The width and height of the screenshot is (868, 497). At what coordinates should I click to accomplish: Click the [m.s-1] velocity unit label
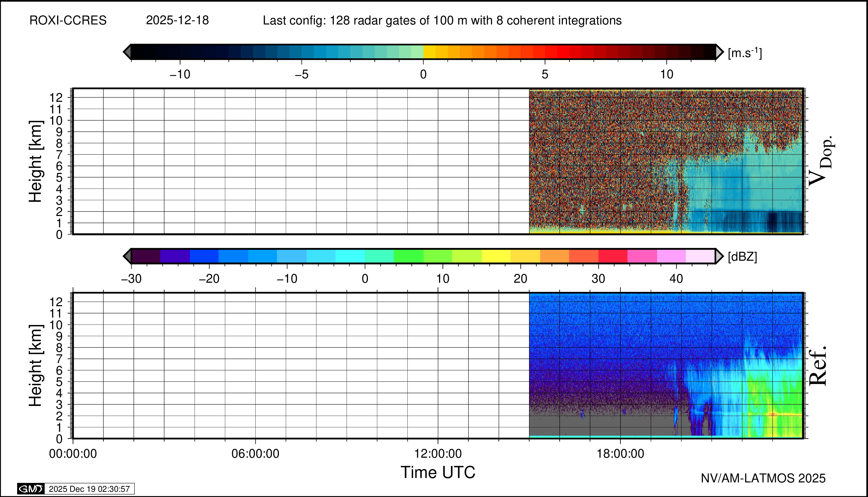tap(744, 53)
